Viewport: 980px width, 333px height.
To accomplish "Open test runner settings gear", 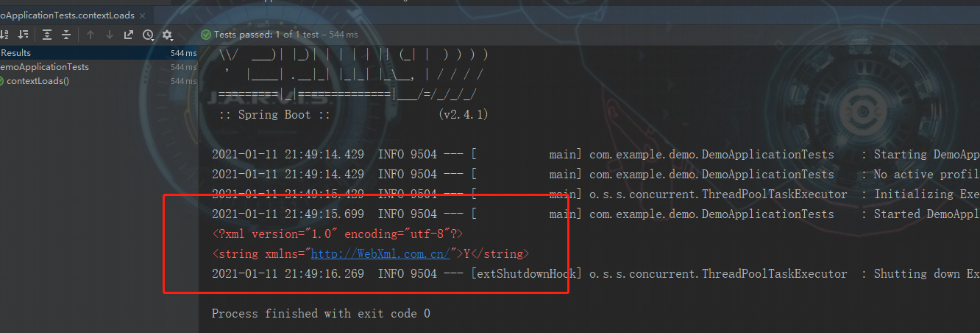I will pyautogui.click(x=168, y=35).
